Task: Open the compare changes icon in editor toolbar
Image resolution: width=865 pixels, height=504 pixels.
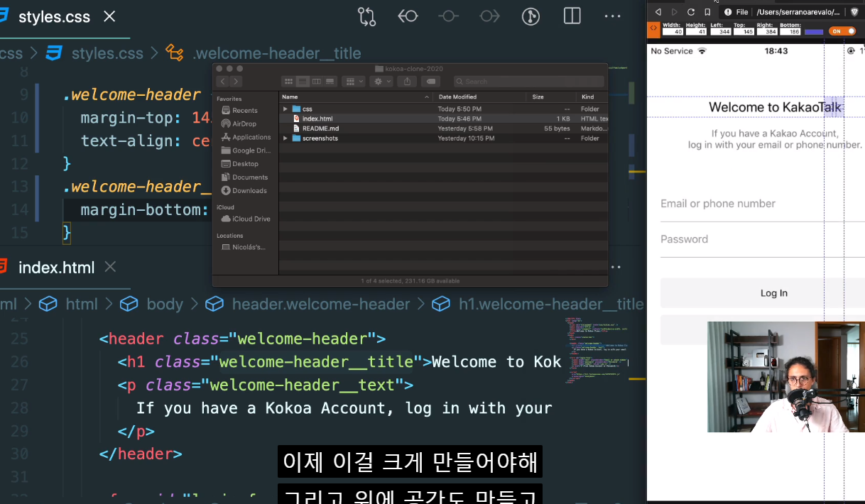Action: point(366,16)
